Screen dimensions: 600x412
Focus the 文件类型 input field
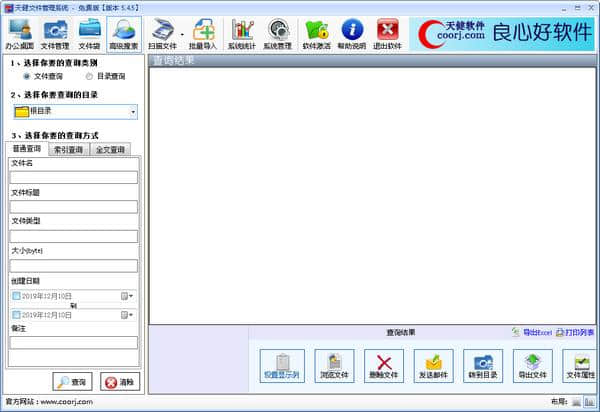coord(74,236)
